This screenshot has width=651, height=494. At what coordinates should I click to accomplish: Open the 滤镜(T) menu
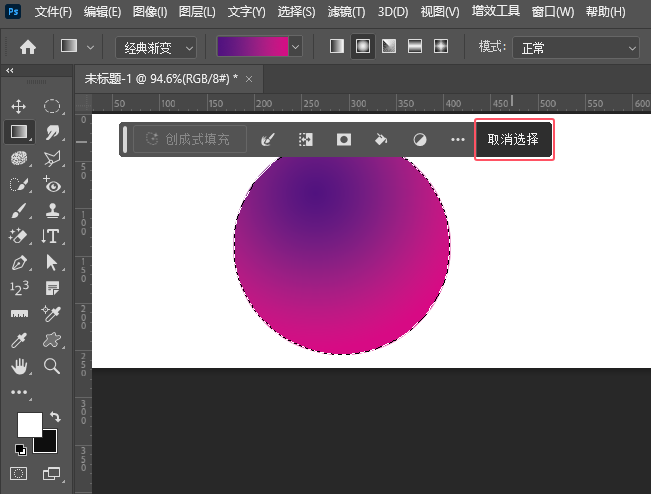[346, 12]
